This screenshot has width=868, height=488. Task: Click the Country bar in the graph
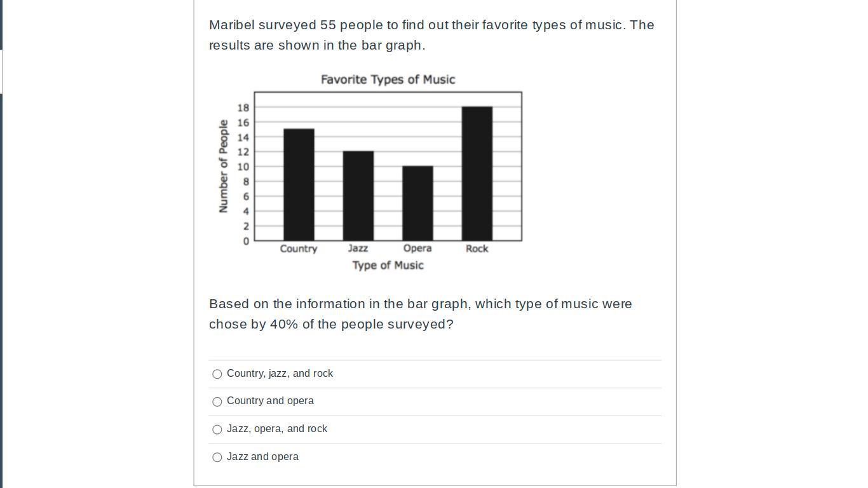tap(299, 184)
